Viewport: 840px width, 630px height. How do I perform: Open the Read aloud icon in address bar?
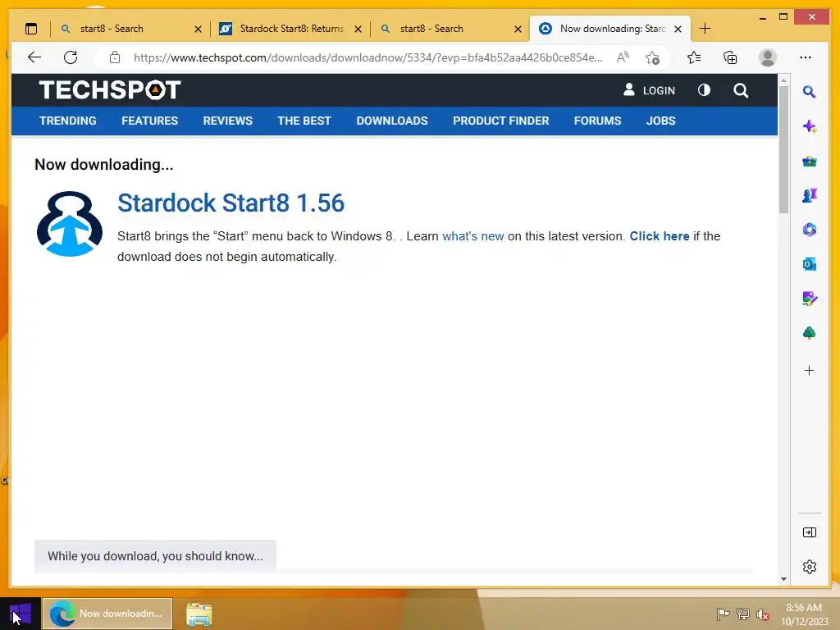(623, 57)
